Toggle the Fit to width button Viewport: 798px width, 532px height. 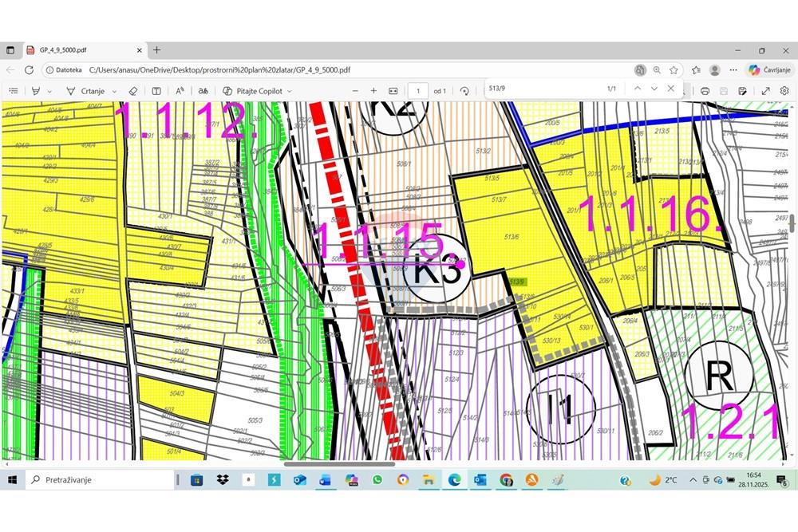coord(393,91)
